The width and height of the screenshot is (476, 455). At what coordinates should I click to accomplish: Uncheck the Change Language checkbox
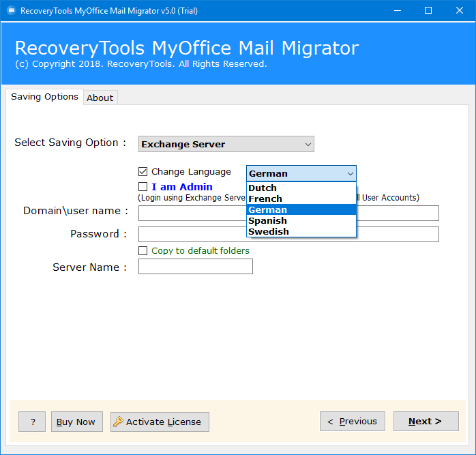(143, 172)
